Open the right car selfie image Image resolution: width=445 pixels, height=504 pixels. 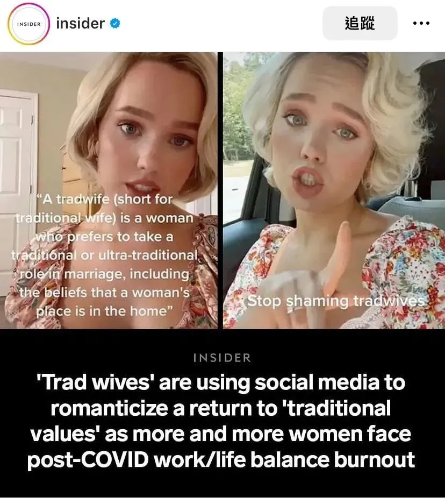334,190
